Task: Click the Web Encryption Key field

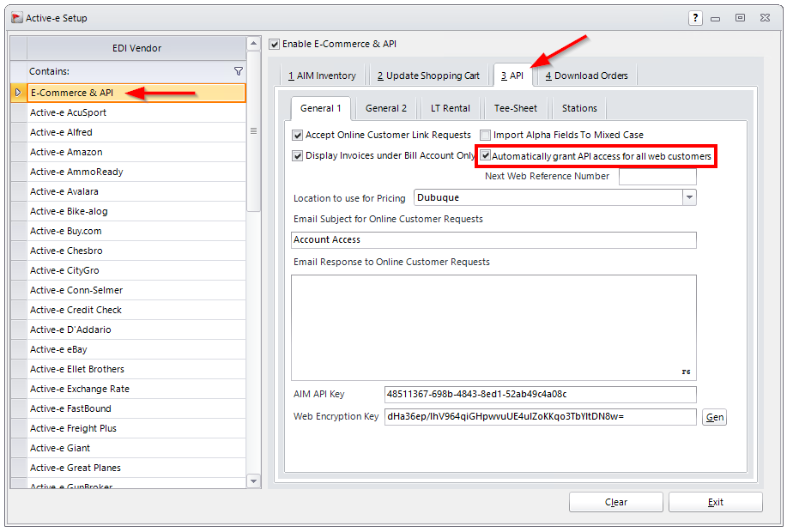Action: [x=540, y=416]
